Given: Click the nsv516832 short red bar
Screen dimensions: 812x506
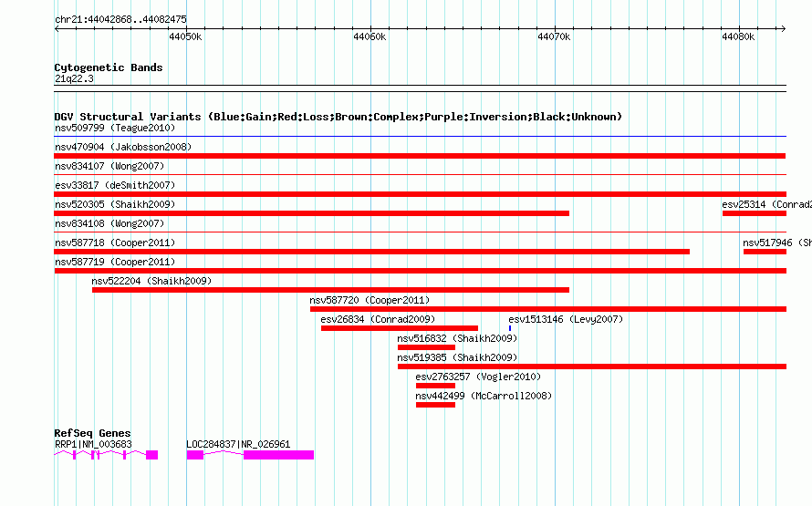Looking at the screenshot, I should (x=426, y=347).
